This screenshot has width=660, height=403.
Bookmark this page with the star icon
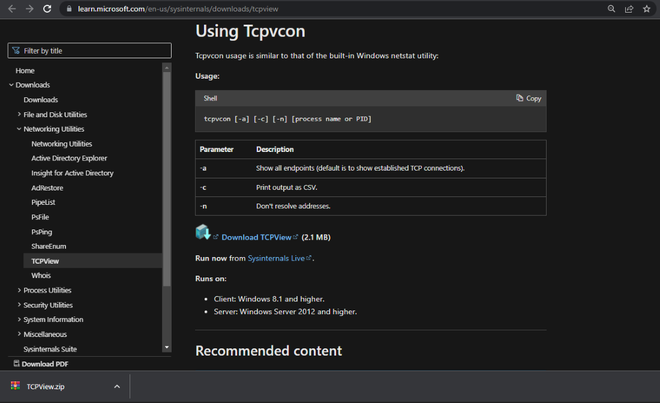click(648, 8)
